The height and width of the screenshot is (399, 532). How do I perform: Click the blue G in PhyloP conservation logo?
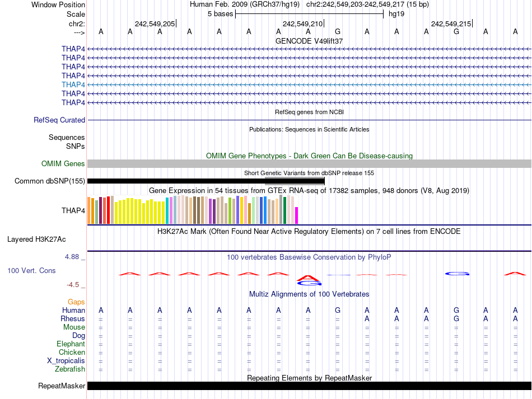click(457, 274)
